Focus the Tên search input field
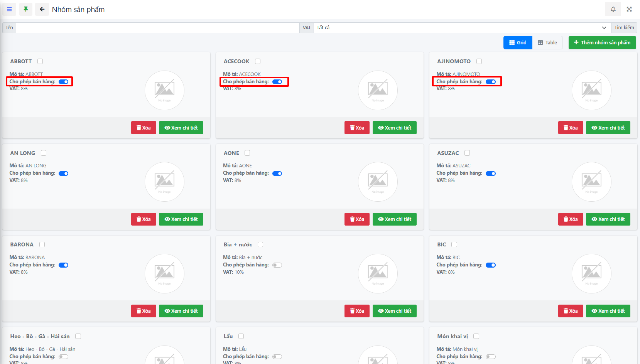The width and height of the screenshot is (640, 364). click(x=157, y=28)
